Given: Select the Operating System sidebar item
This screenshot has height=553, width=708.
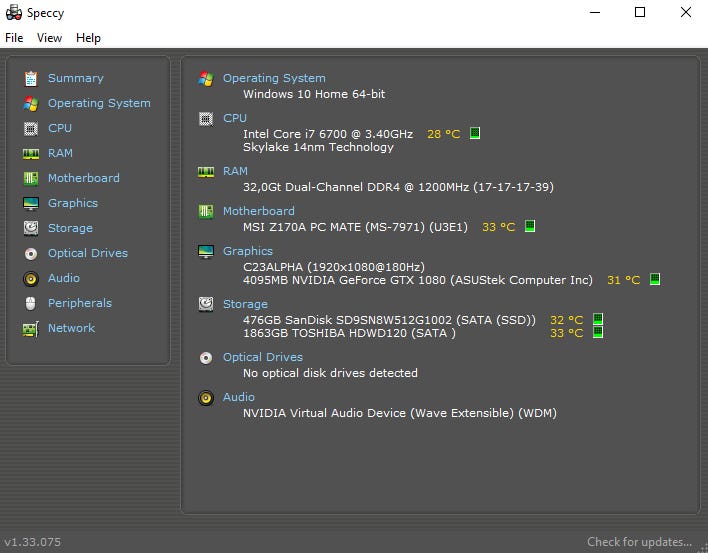Looking at the screenshot, I should click(99, 103).
